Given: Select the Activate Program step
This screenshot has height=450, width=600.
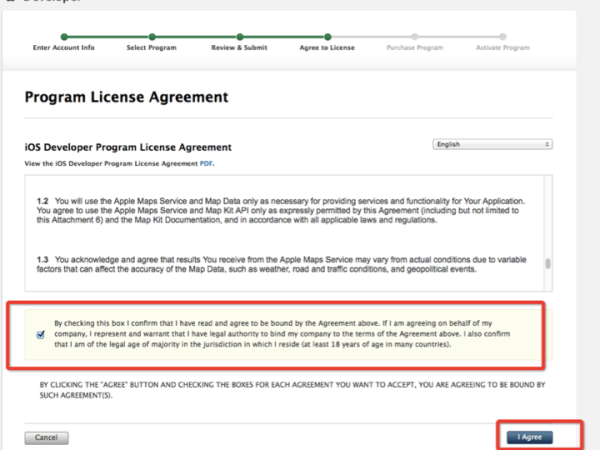Looking at the screenshot, I should pos(503,47).
